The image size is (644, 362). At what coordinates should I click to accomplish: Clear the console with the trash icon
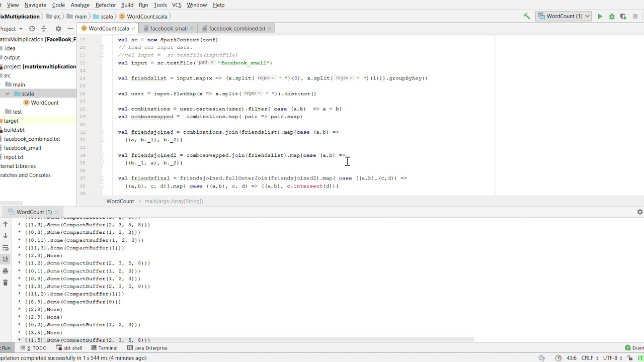pos(6,283)
